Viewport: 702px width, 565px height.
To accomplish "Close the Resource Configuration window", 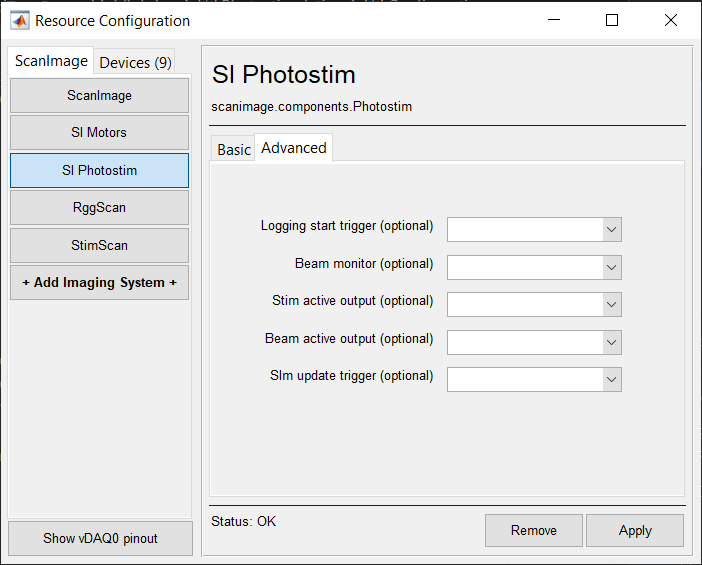I will tap(671, 20).
